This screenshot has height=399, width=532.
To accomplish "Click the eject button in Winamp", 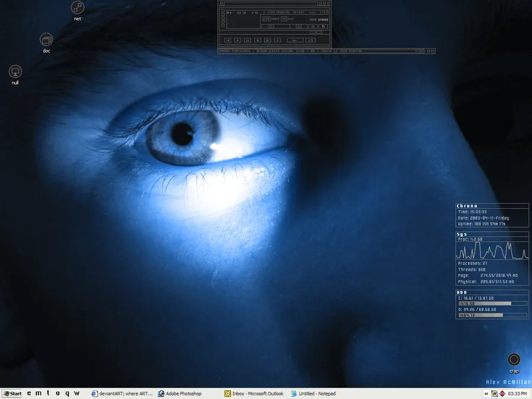I will [x=278, y=40].
